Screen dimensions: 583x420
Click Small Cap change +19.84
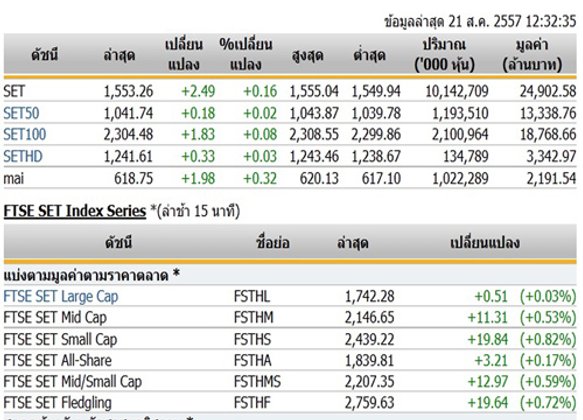(x=487, y=339)
